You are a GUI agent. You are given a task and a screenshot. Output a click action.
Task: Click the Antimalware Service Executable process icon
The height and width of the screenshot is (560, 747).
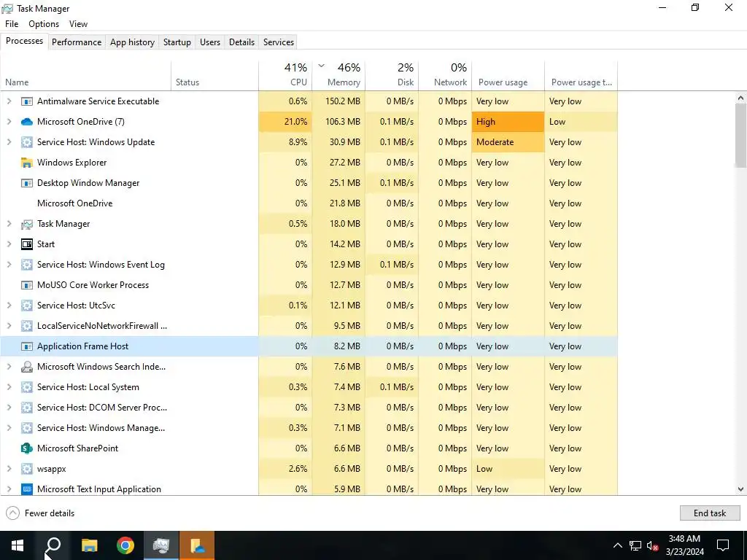27,101
